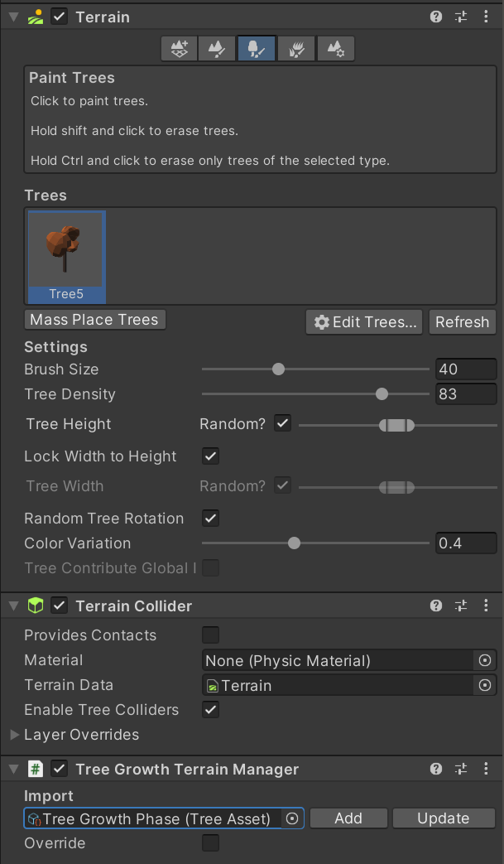Disable Tree Growth Terrain Manager component
This screenshot has height=864, width=504.
59,770
